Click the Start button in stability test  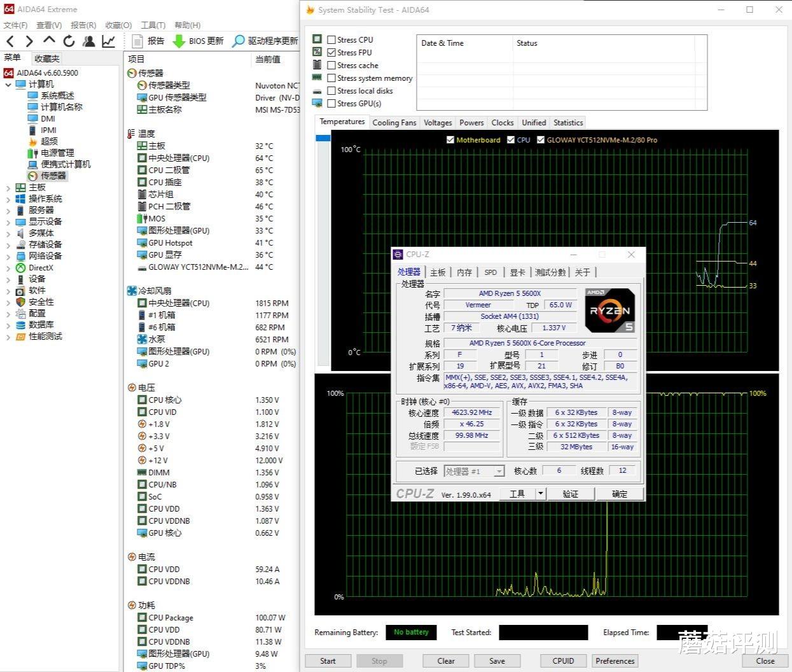pyautogui.click(x=328, y=661)
